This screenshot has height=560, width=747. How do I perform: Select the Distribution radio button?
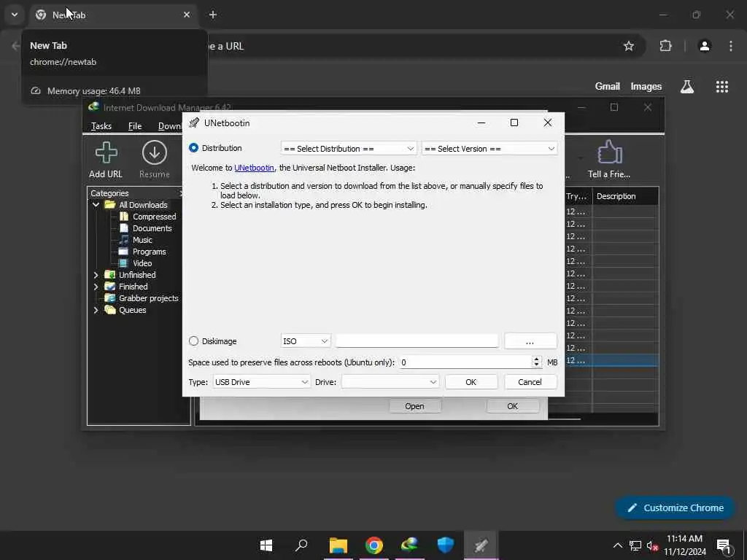[x=193, y=148]
